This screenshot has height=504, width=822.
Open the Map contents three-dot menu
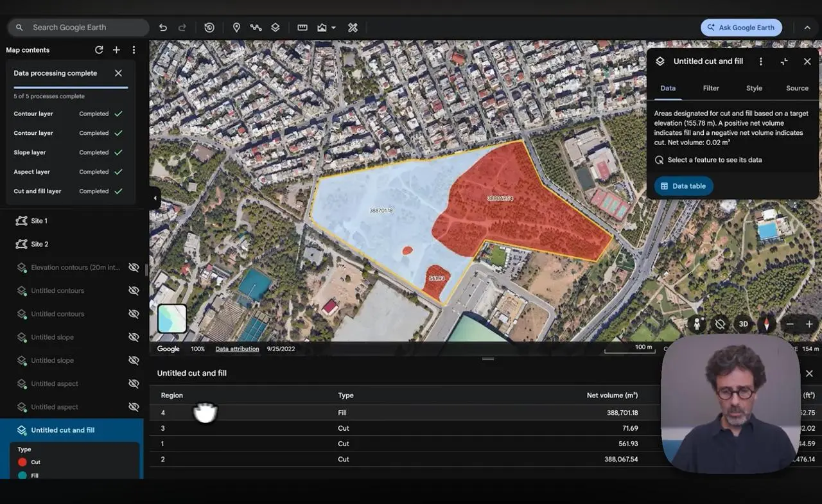coord(134,50)
